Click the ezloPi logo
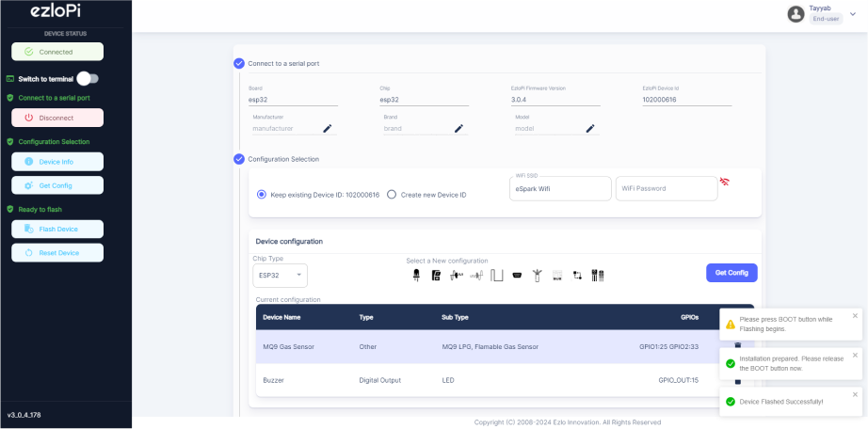The width and height of the screenshot is (868, 429). point(56,12)
